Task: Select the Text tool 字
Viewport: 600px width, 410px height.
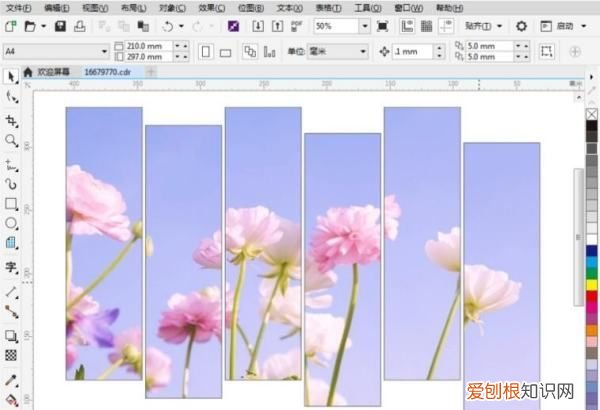Action: point(11,266)
